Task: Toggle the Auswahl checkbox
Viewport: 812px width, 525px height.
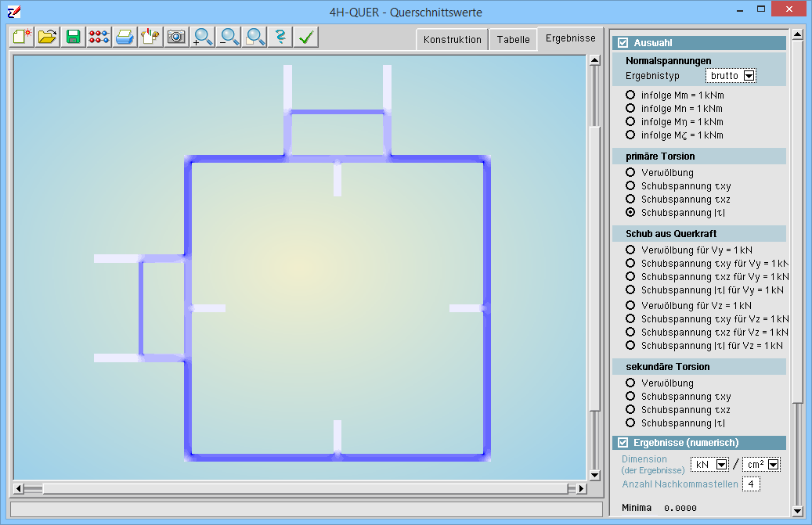Action: [623, 43]
